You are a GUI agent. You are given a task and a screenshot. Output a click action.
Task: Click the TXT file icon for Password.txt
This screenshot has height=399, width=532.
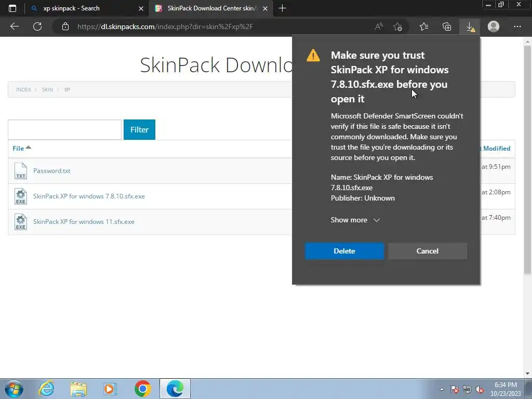point(21,170)
